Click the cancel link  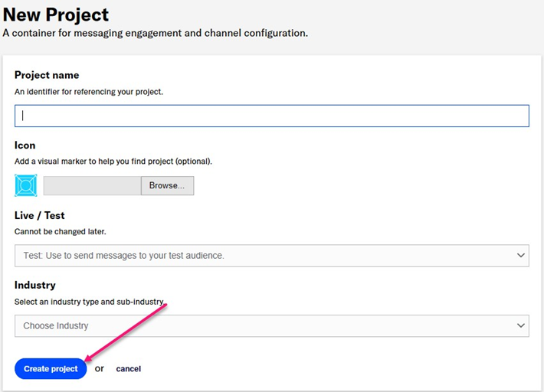128,369
